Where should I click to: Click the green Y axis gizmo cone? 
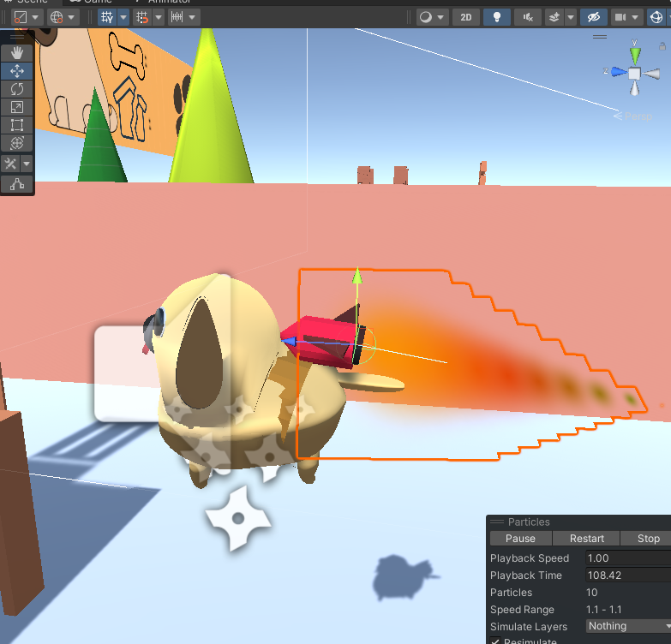(x=635, y=55)
